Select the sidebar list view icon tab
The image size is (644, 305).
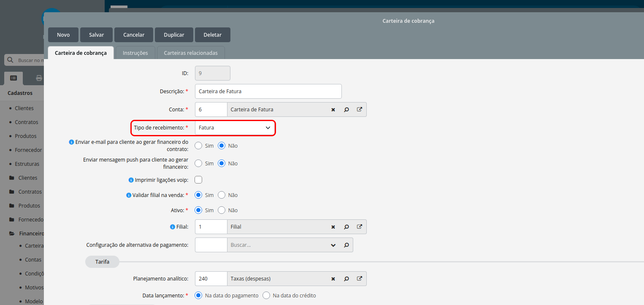14,78
